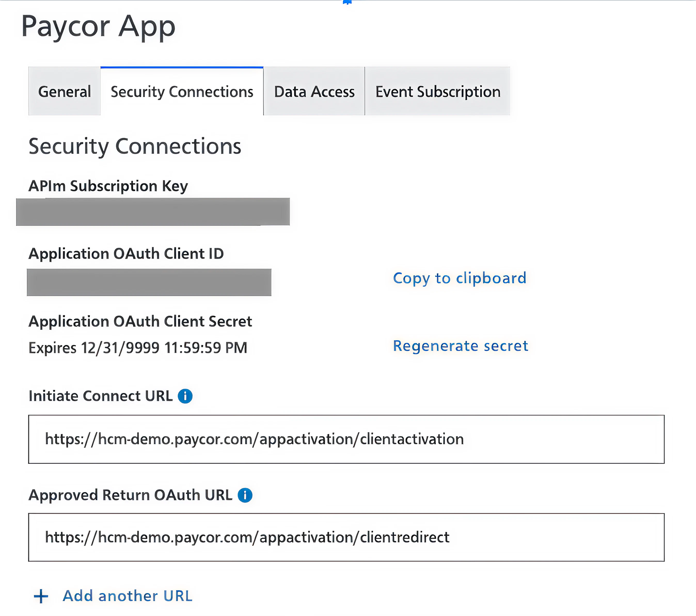Image resolution: width=696 pixels, height=616 pixels.
Task: Click the 'Expires 12/31/9999 11:59:59 PM' text
Action: (x=138, y=348)
